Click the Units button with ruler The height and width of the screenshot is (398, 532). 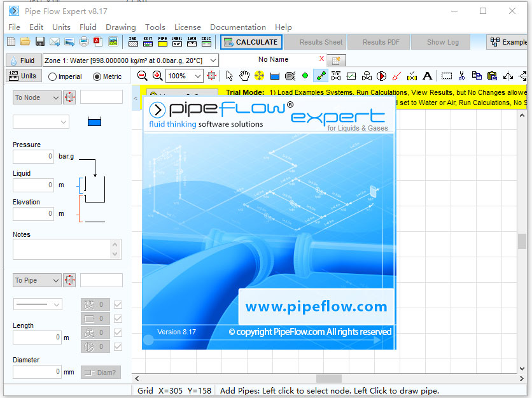tap(24, 76)
